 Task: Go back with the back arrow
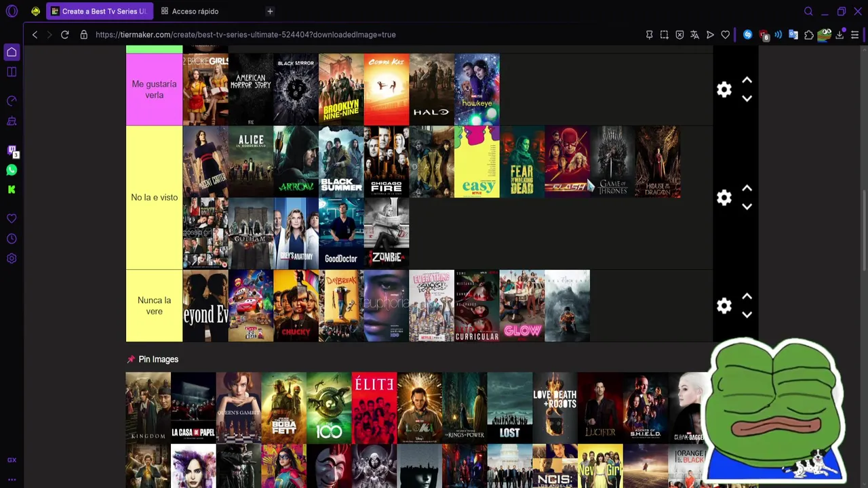pyautogui.click(x=35, y=35)
